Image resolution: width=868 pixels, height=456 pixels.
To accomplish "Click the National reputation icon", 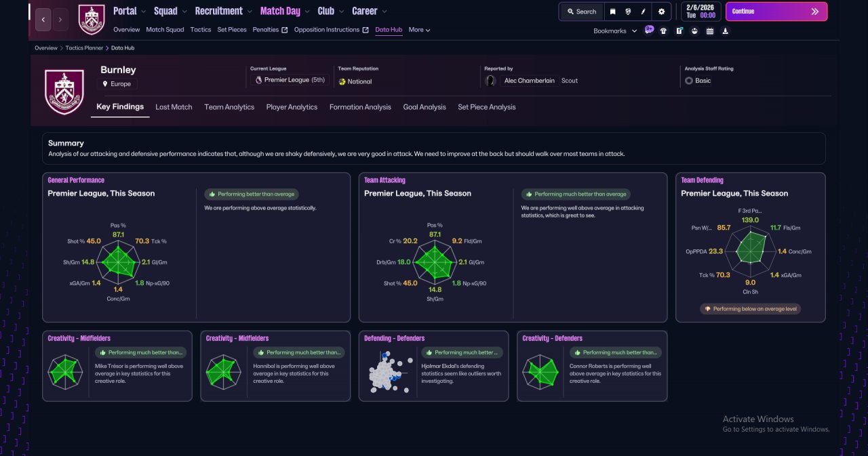I will coord(342,81).
